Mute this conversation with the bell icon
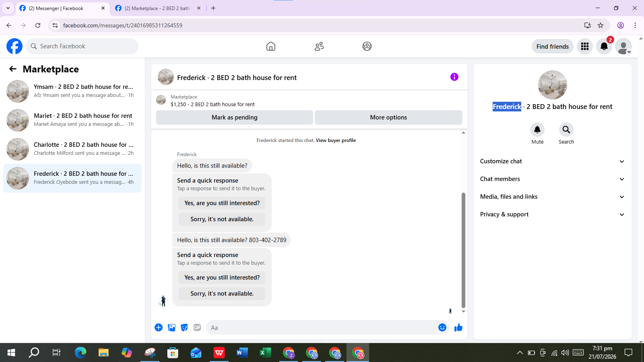This screenshot has height=362, width=644. 537,130
